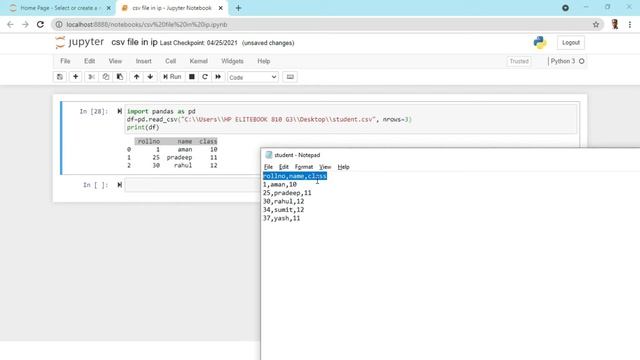Click the Python 3 kernel indicator
Viewport: 640px width, 360px height.
click(x=567, y=61)
